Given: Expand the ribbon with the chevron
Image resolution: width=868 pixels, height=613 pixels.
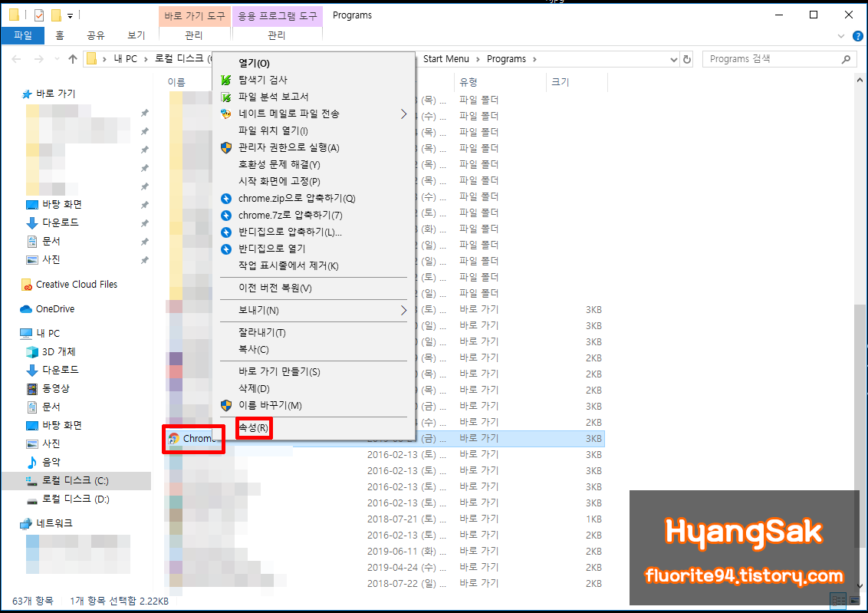Looking at the screenshot, I should click(841, 36).
